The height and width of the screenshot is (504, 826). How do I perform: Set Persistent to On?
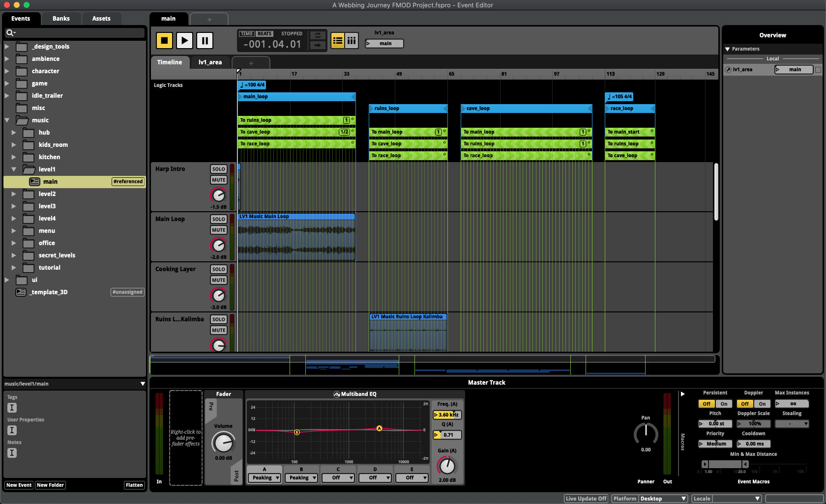(x=724, y=404)
